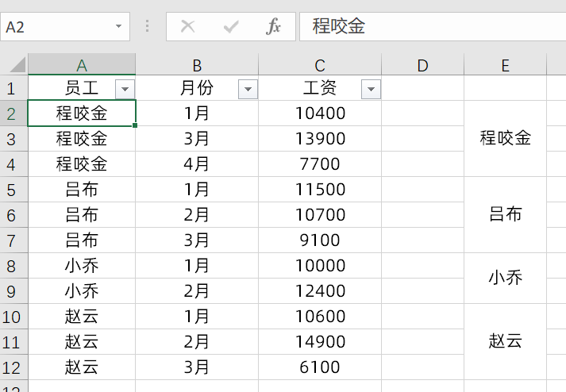Click the cancel X icon in formula bar
Viewport: 566px width, 392px height.
187,26
